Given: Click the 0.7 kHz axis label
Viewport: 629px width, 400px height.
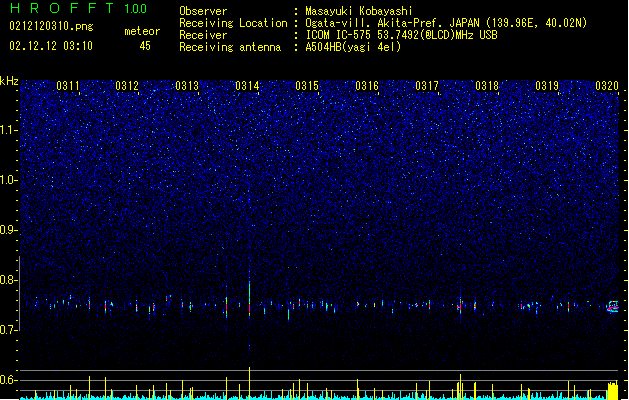Looking at the screenshot, I should [8, 330].
